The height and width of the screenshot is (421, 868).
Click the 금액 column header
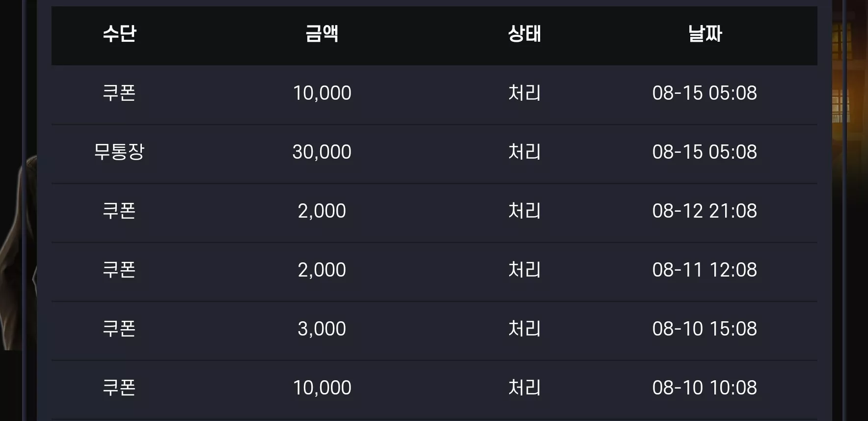(x=322, y=34)
